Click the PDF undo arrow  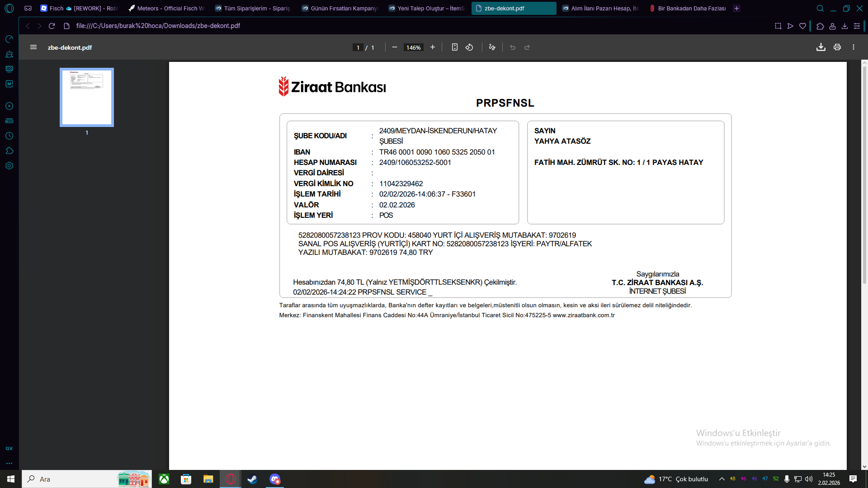[x=513, y=47]
